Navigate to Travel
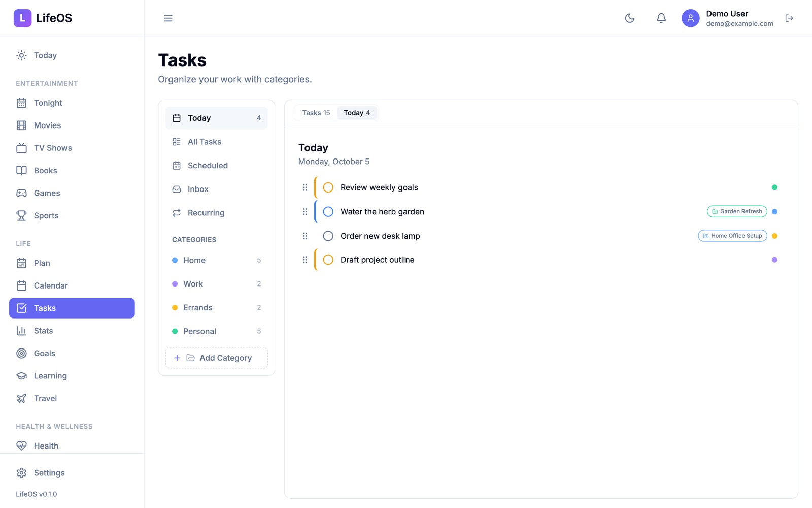The image size is (812, 508). [x=72, y=399]
